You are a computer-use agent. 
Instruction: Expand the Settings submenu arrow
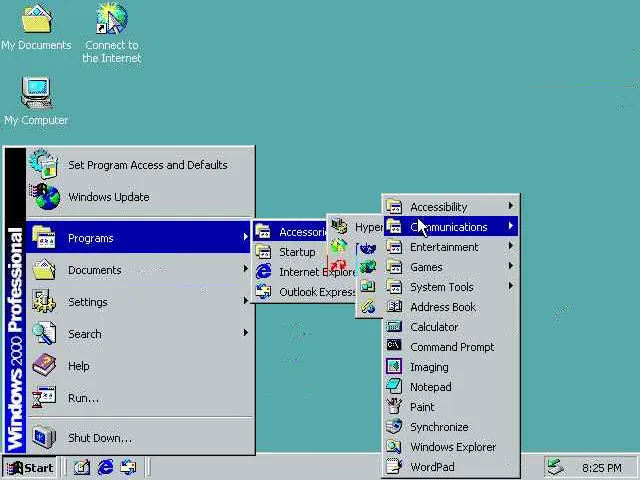tap(245, 301)
